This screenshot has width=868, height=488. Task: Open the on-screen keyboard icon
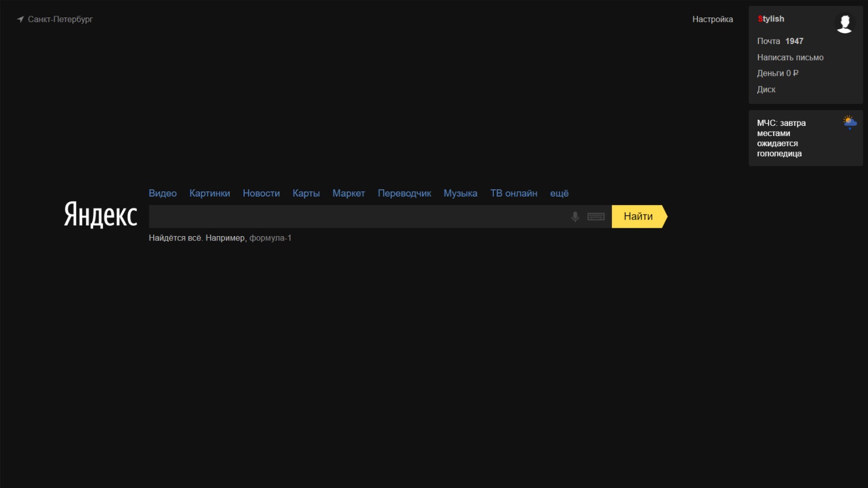point(596,216)
